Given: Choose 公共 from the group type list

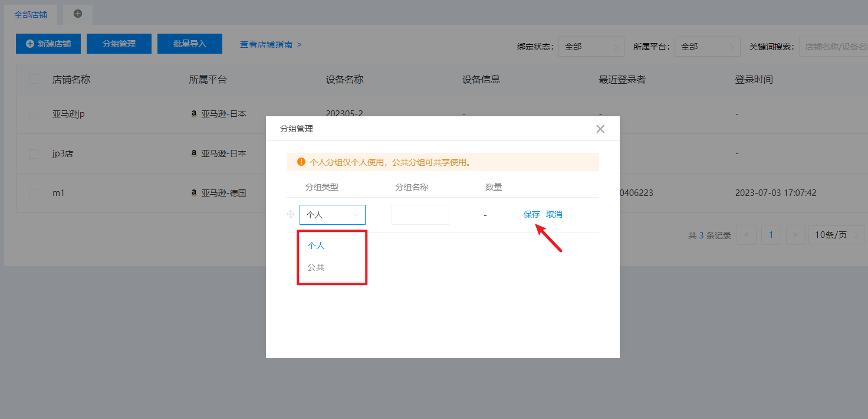Looking at the screenshot, I should pos(316,267).
